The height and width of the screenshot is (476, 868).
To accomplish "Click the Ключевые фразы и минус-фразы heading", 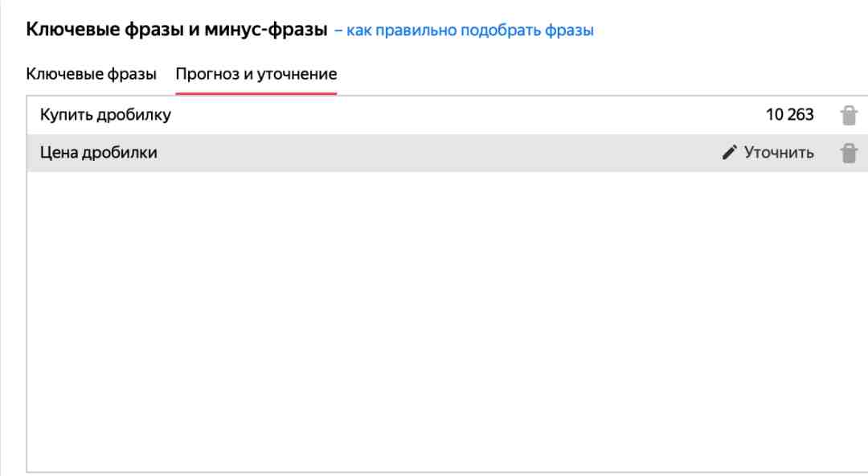I will click(x=177, y=29).
